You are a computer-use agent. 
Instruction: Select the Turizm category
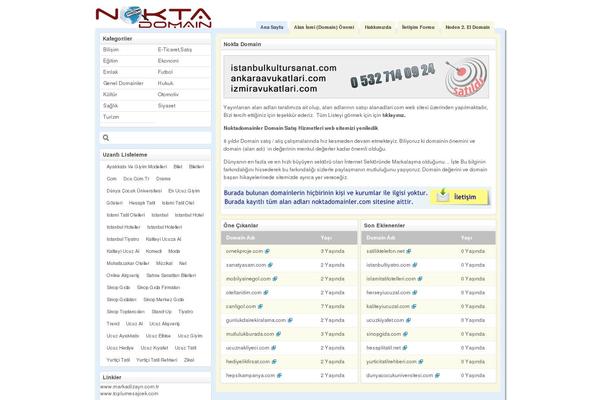click(x=111, y=117)
